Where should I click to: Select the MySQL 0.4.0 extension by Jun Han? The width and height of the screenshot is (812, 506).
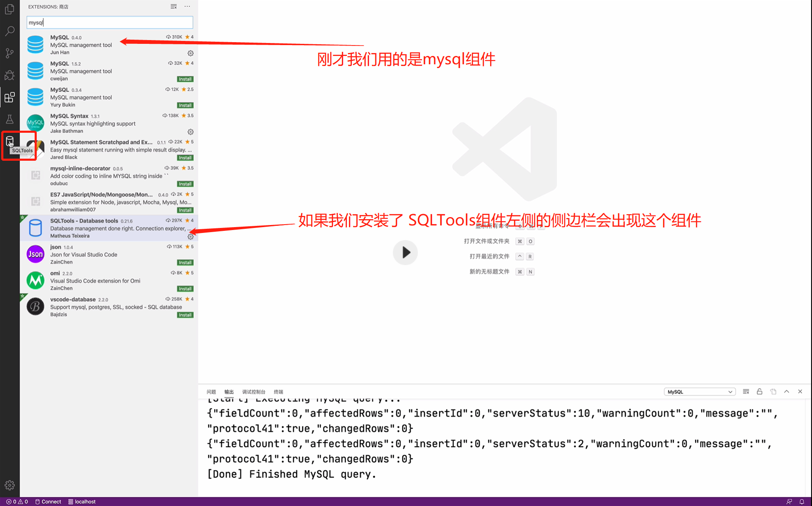[x=109, y=45]
